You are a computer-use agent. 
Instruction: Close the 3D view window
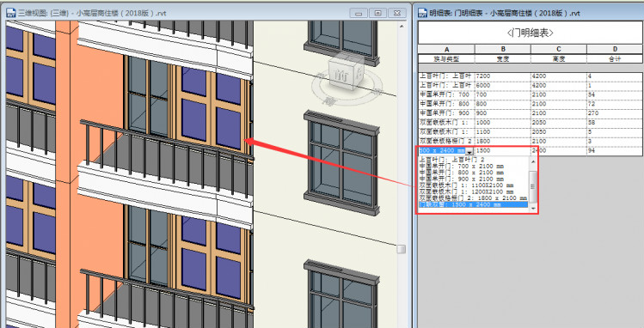(x=396, y=13)
